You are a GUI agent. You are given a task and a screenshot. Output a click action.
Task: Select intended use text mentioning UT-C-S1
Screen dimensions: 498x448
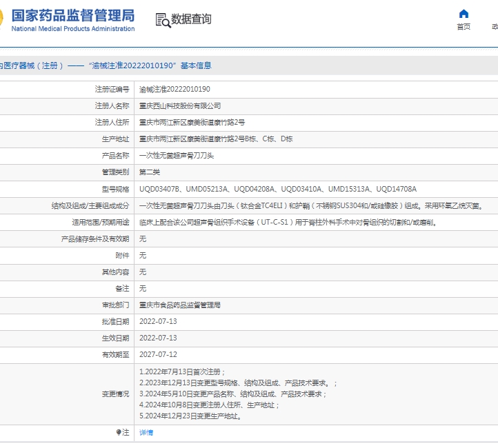tap(289, 222)
